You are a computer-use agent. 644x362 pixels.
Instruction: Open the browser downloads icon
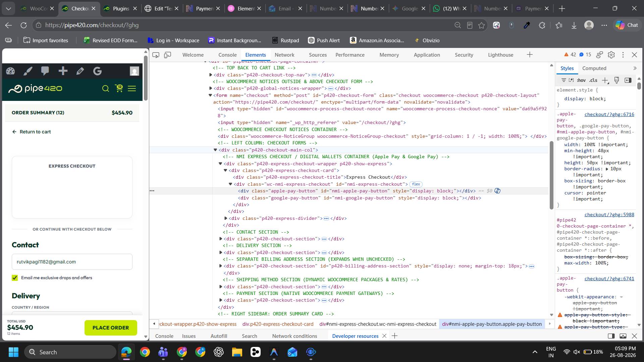tap(574, 25)
